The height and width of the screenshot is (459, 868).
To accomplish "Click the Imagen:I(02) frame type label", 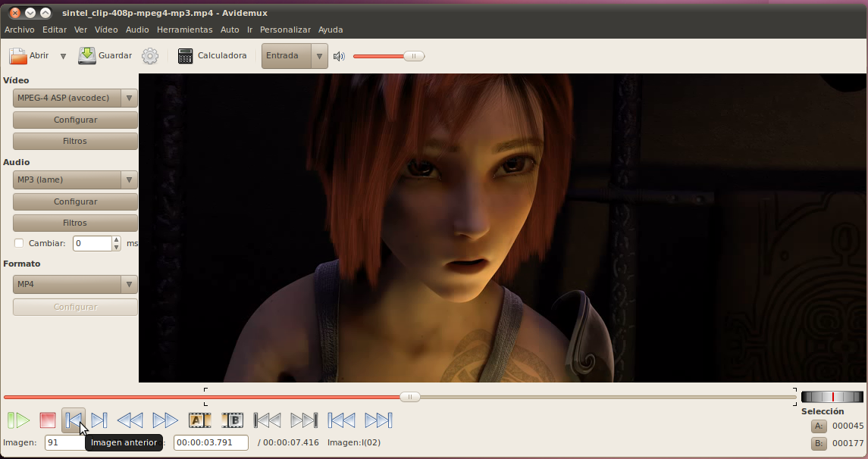I will [x=354, y=442].
